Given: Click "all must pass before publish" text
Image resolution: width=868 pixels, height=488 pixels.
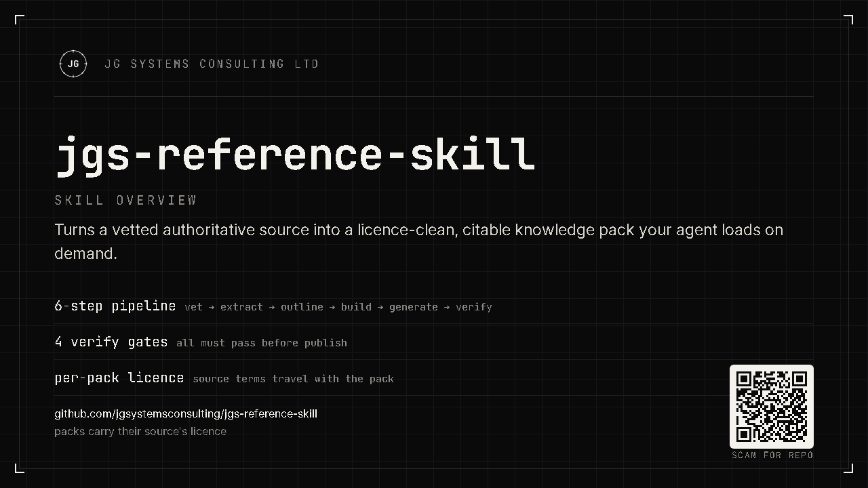Looking at the screenshot, I should pos(262,343).
